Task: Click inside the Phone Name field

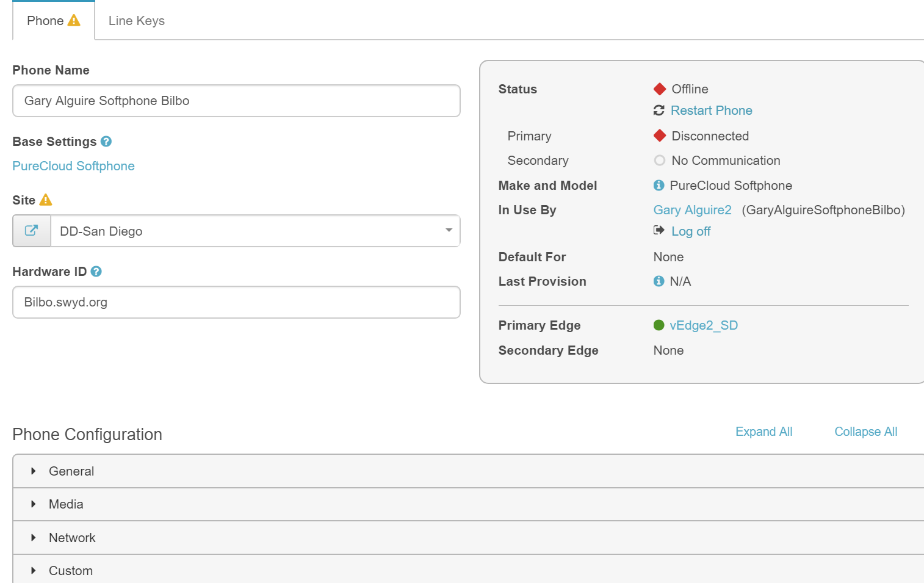Action: (x=236, y=101)
